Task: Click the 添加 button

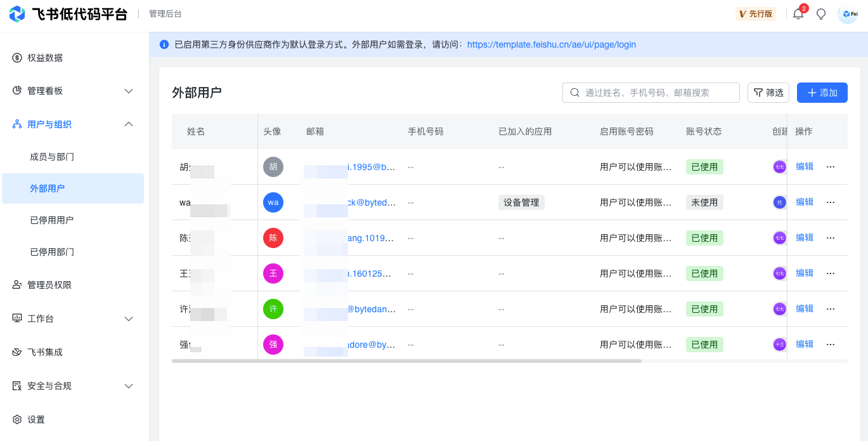Action: [x=822, y=93]
